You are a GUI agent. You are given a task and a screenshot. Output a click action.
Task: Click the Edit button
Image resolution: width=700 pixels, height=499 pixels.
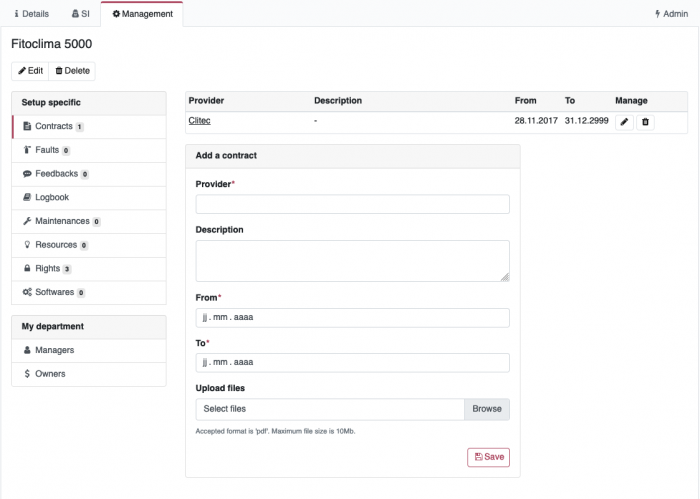click(30, 71)
